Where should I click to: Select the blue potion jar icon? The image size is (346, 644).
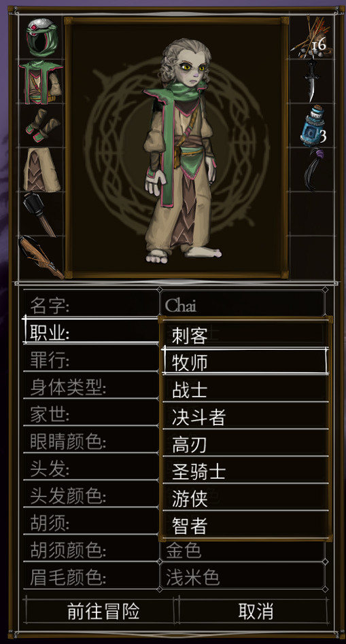click(x=313, y=126)
